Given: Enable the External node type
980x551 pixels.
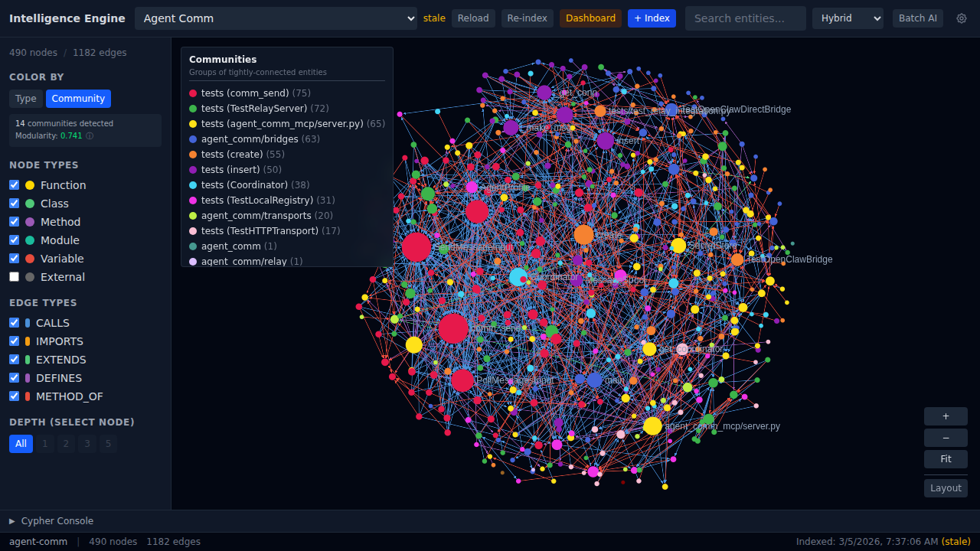Looking at the screenshot, I should 14,276.
